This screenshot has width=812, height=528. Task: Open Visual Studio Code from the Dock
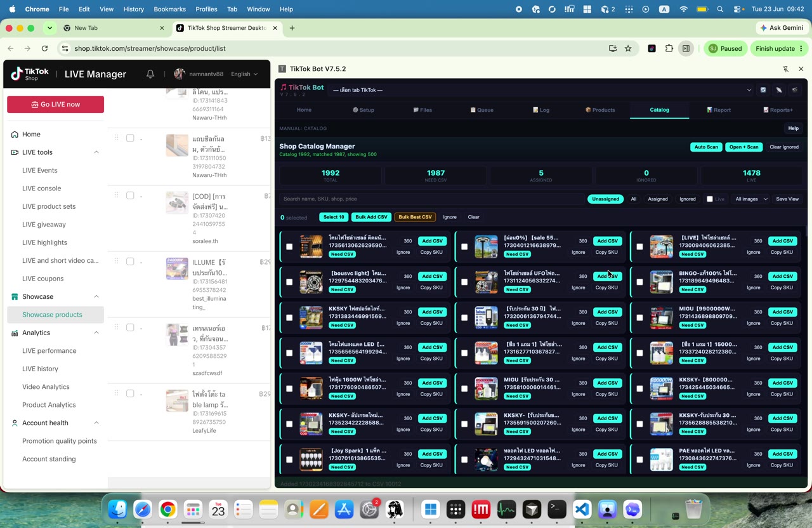coord(582,509)
